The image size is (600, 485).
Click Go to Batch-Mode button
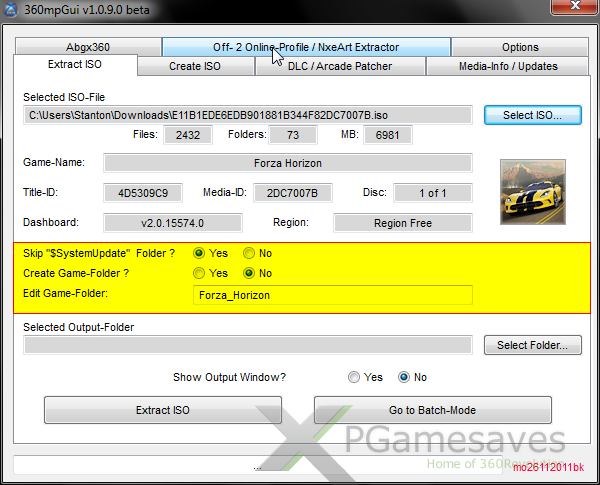coord(432,410)
